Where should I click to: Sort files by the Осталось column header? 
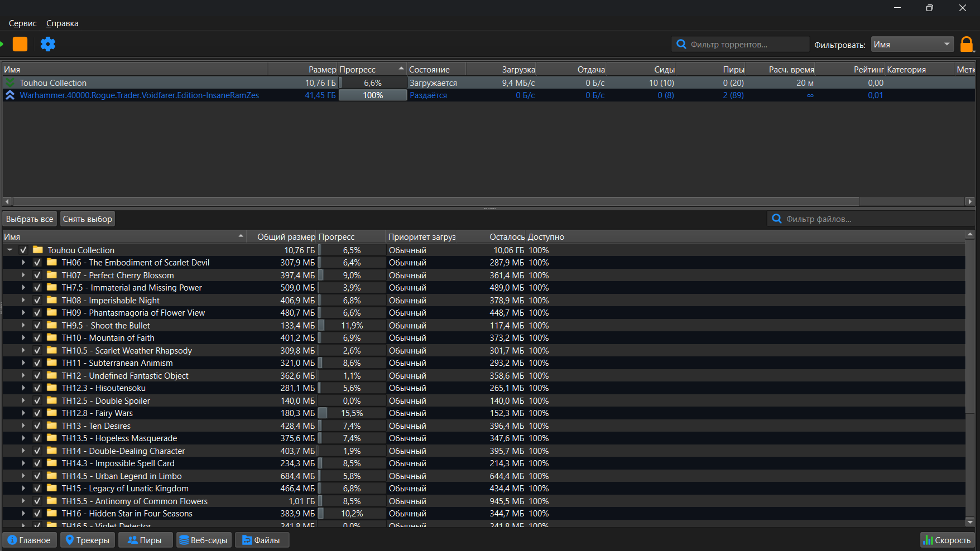pyautogui.click(x=492, y=236)
